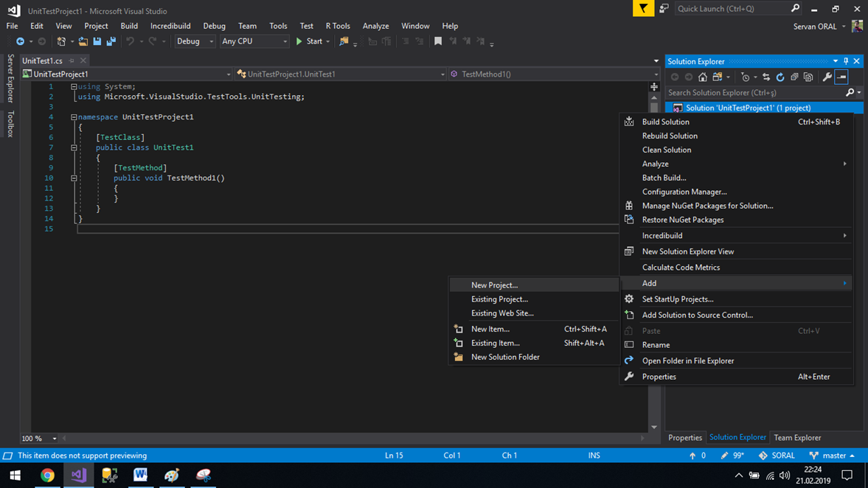868x488 pixels.
Task: Toggle Show All Files in Solution Explorer
Action: pos(808,77)
